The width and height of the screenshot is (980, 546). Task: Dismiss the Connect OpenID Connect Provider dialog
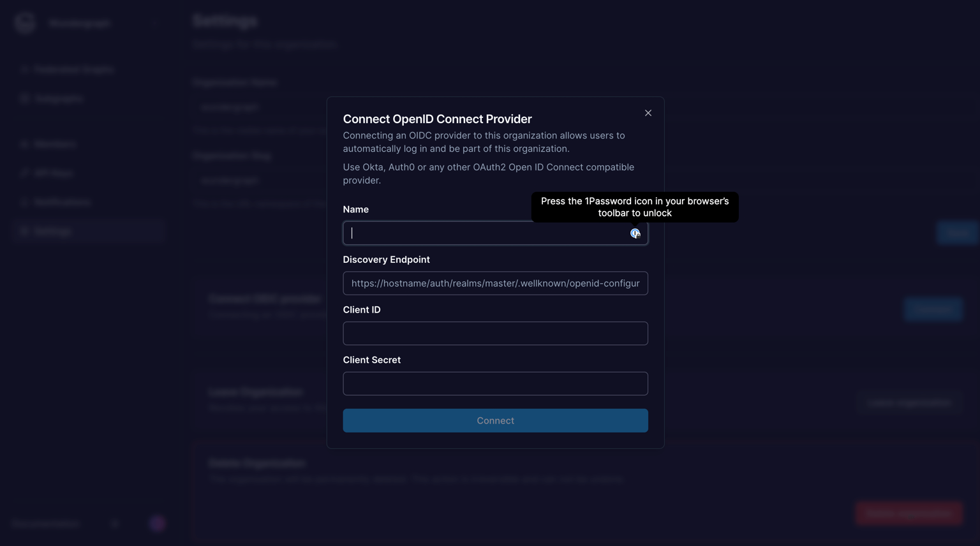pos(648,113)
